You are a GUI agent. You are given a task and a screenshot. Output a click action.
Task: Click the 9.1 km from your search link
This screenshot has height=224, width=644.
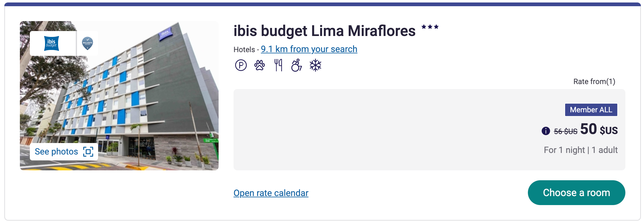pos(309,49)
